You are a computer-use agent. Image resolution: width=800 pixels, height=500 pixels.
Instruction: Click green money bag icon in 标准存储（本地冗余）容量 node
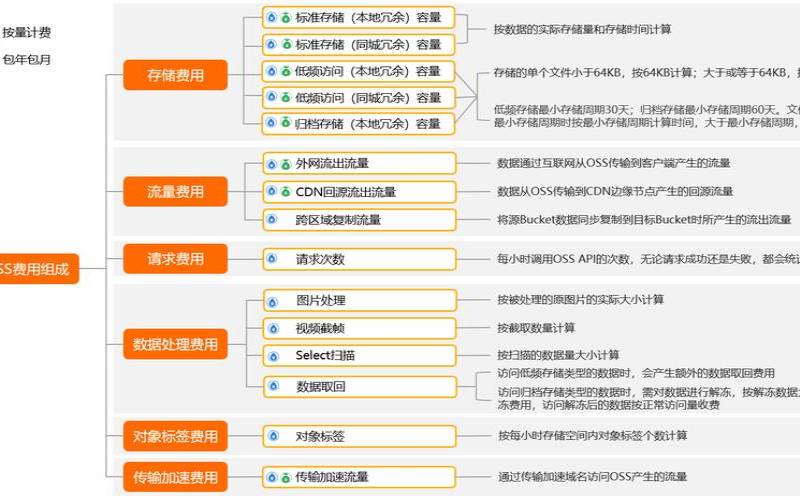[286, 18]
